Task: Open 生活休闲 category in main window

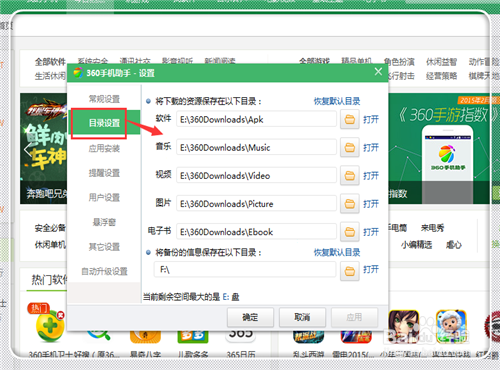Action: [x=50, y=76]
